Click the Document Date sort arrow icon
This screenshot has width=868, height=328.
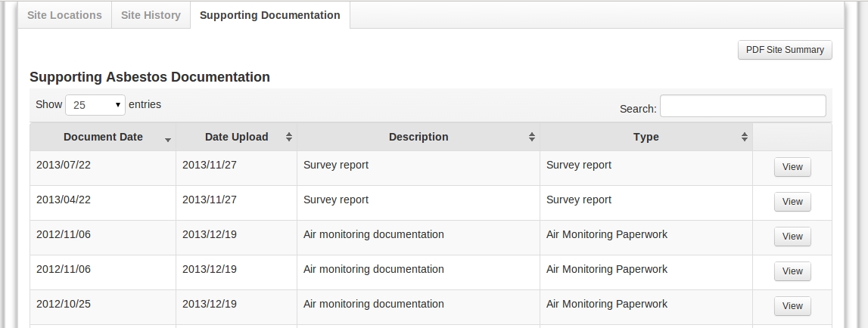pyautogui.click(x=167, y=140)
